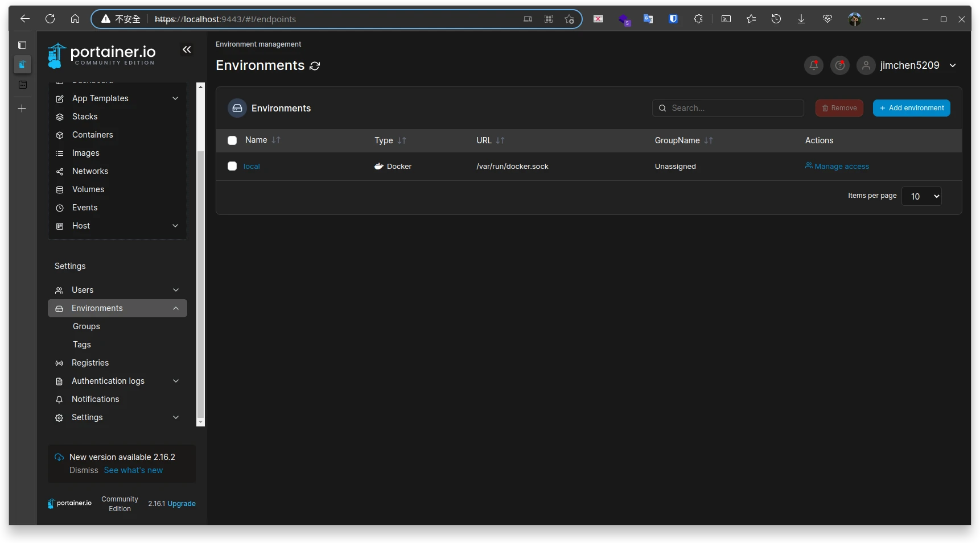
Task: Collapse the Portainer sidebar with double-chevron icon
Action: pyautogui.click(x=187, y=50)
